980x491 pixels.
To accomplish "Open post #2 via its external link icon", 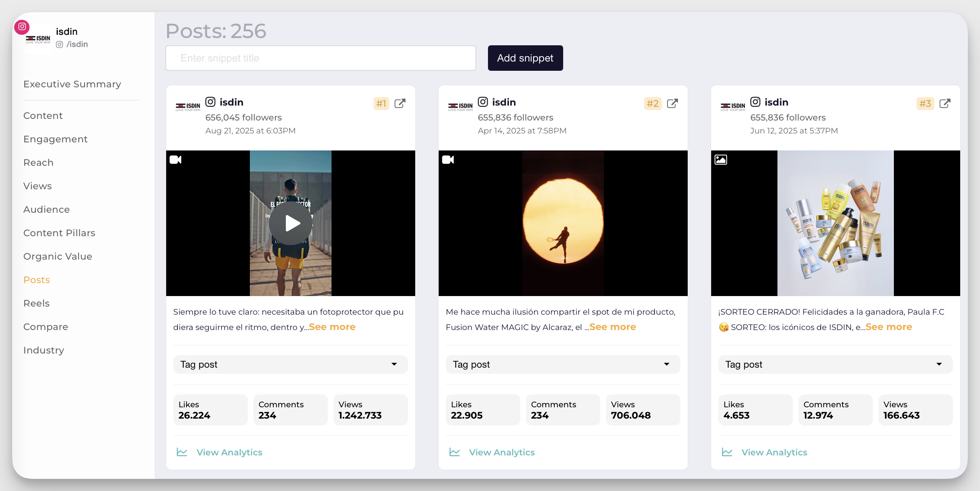I will (x=672, y=104).
